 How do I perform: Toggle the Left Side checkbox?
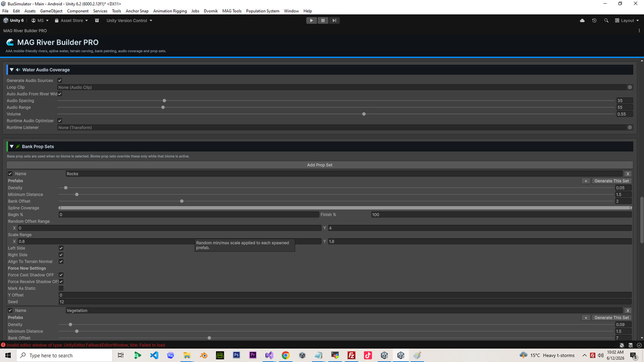[x=61, y=248]
